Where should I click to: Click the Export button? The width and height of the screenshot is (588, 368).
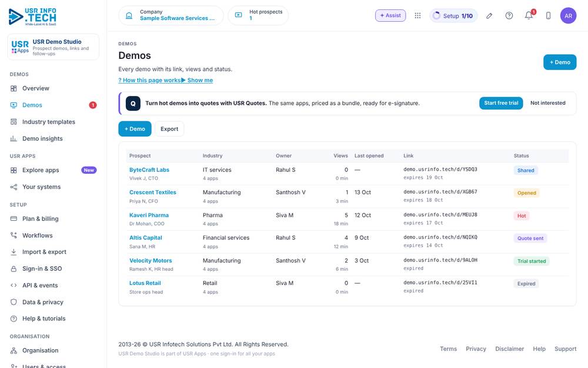169,129
